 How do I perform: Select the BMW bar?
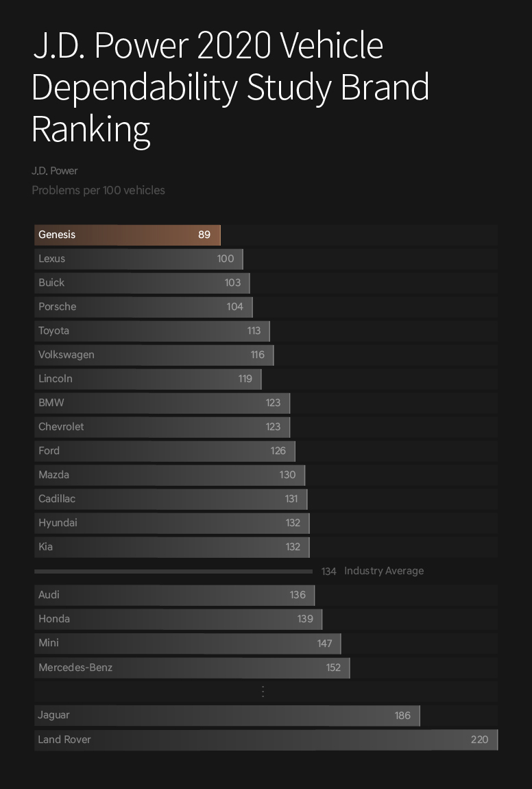[x=162, y=403]
